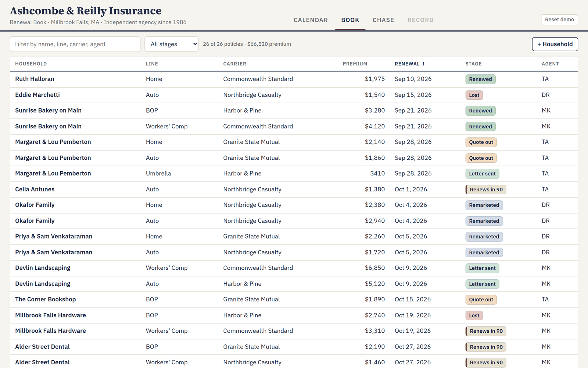Screen dimensions: 588x368
Task: Go to the Chase tab
Action: (x=383, y=20)
